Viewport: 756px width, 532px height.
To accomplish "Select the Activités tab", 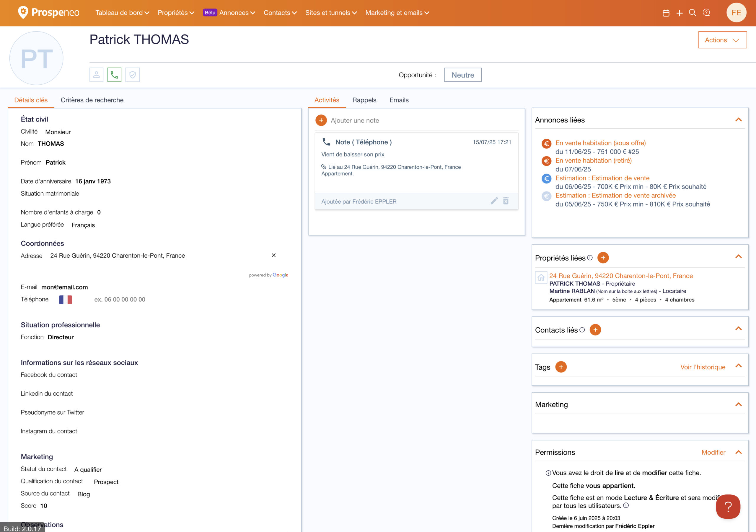I will (x=327, y=100).
